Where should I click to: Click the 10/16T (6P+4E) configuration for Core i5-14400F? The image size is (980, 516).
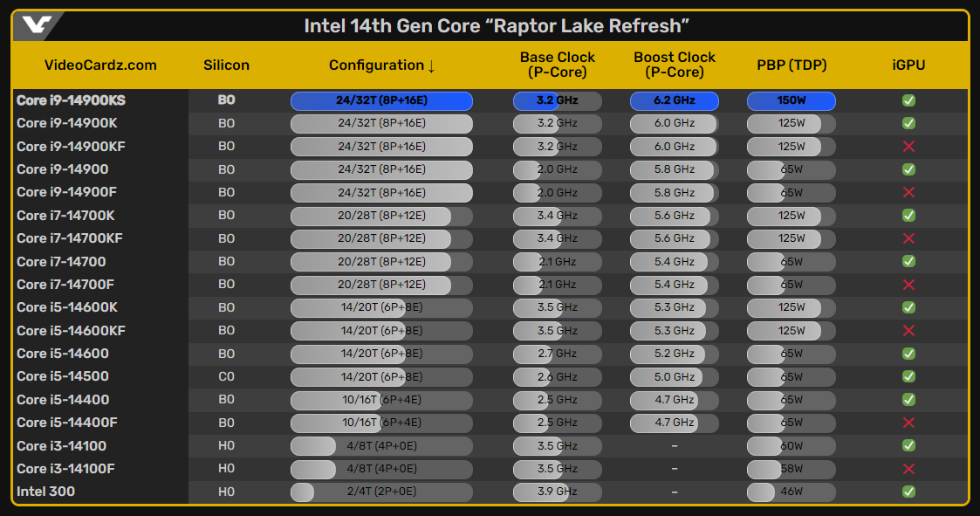pos(381,423)
